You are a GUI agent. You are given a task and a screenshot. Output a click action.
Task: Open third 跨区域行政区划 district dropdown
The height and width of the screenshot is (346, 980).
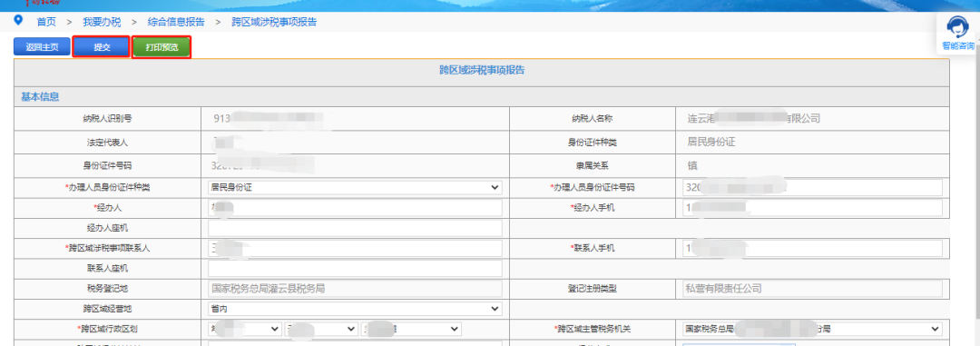pos(411,329)
